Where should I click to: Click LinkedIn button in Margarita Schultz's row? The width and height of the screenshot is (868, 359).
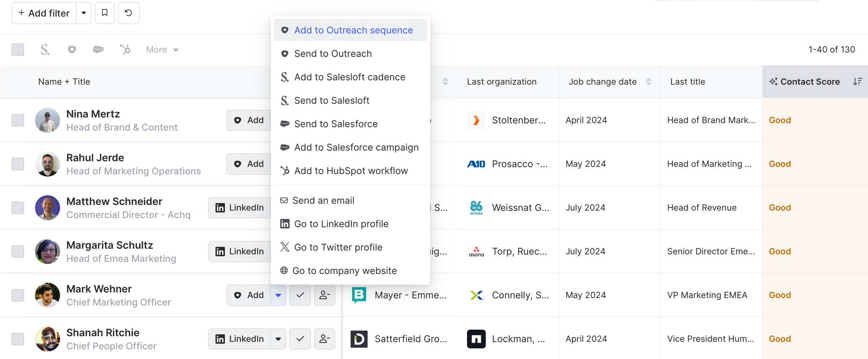pos(239,251)
